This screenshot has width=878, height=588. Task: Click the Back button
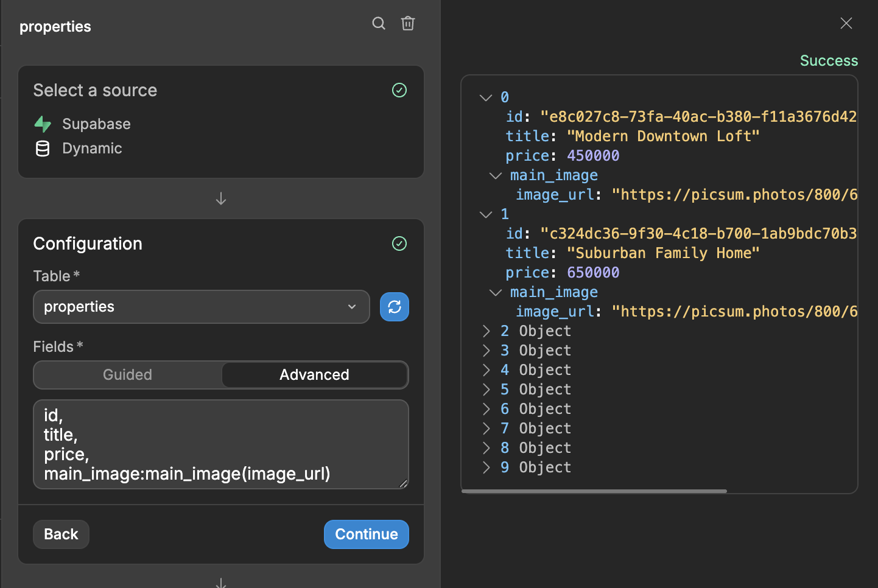pyautogui.click(x=61, y=534)
